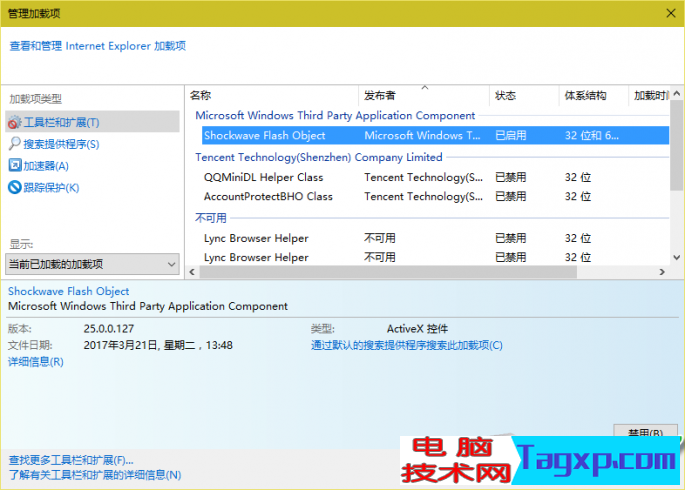Viewport: 685px width, 490px height.
Task: Open 详细信息(R) link
Action: (36, 362)
